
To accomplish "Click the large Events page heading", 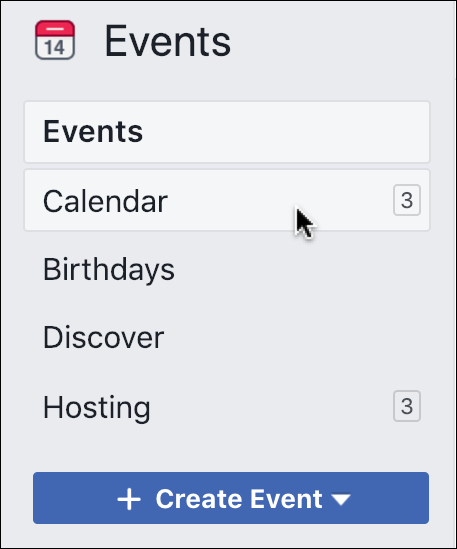I will coord(168,41).
